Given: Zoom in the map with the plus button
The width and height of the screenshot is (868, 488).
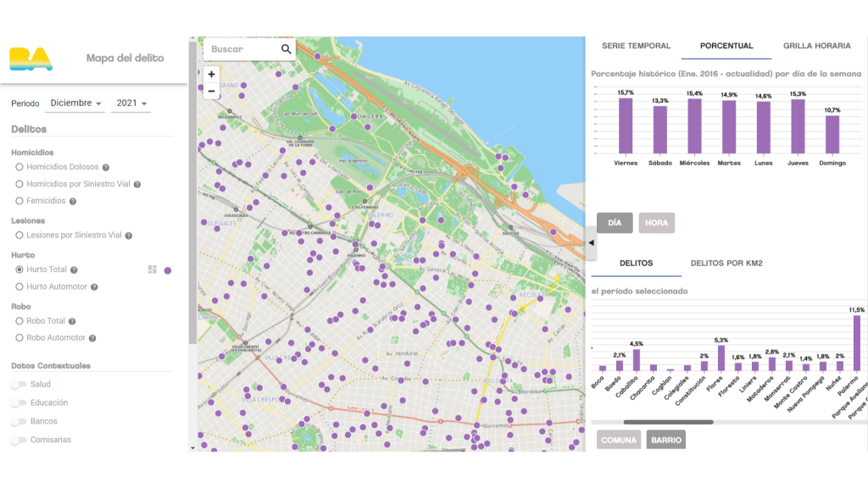Looking at the screenshot, I should pos(211,75).
